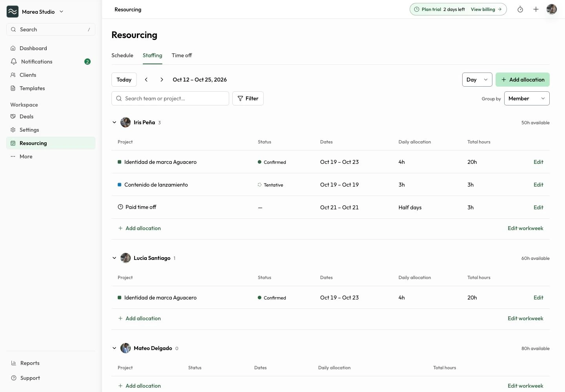Open Settings in sidebar

click(x=51, y=130)
